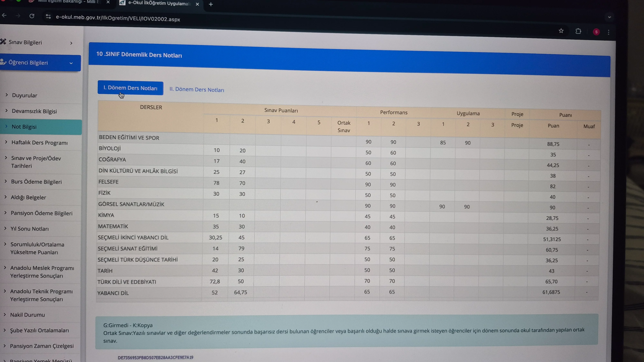Select I. Dönem Ders Notları tab
Screen dimensions: 644x362
(x=130, y=88)
